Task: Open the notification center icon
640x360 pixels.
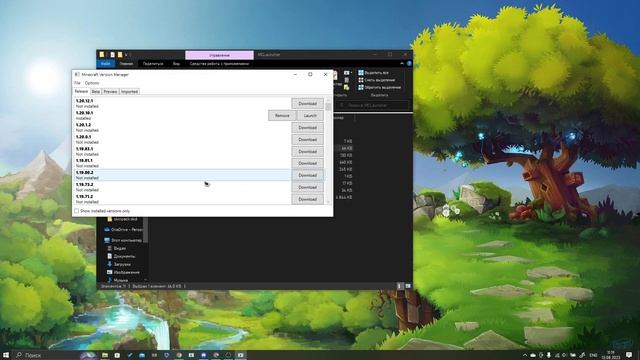Action: [629, 355]
